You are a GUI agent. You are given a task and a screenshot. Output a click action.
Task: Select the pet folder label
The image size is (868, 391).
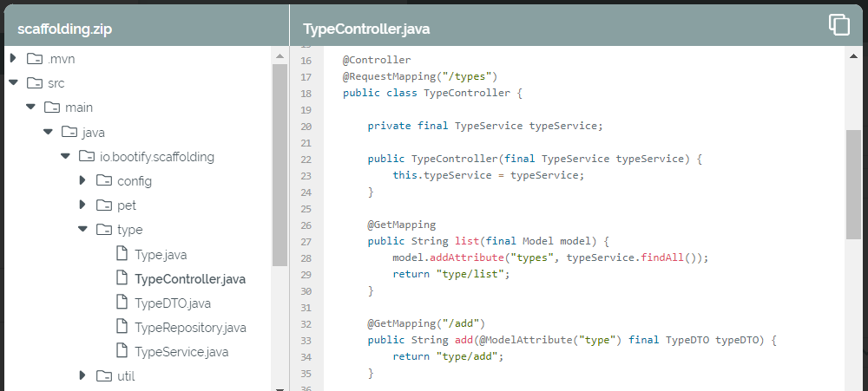click(x=127, y=205)
